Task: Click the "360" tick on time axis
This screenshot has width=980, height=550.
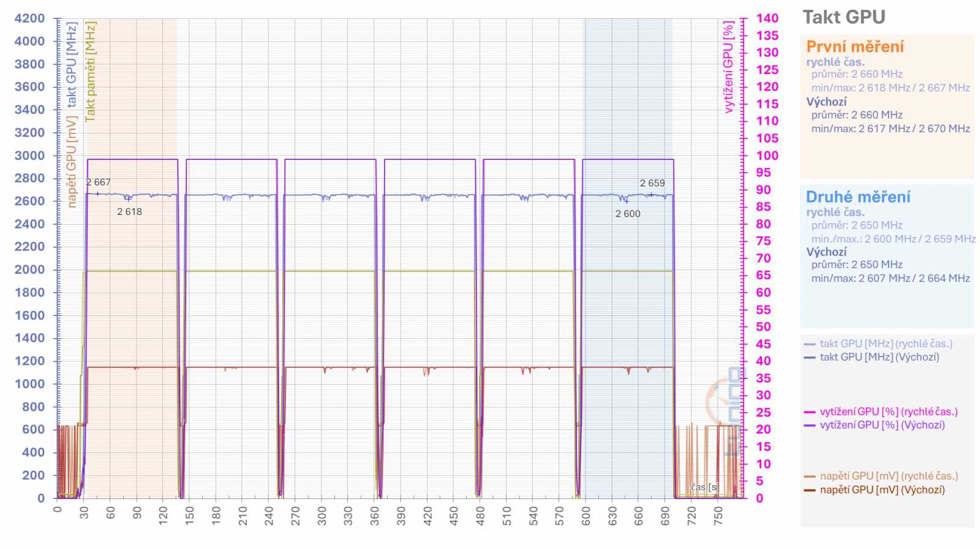Action: click(375, 516)
